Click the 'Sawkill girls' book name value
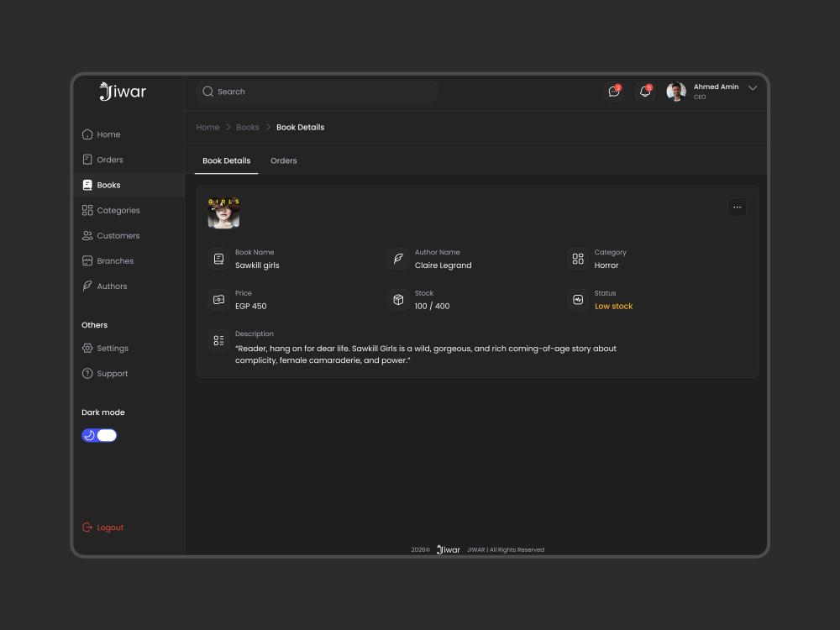840x630 pixels. point(257,265)
